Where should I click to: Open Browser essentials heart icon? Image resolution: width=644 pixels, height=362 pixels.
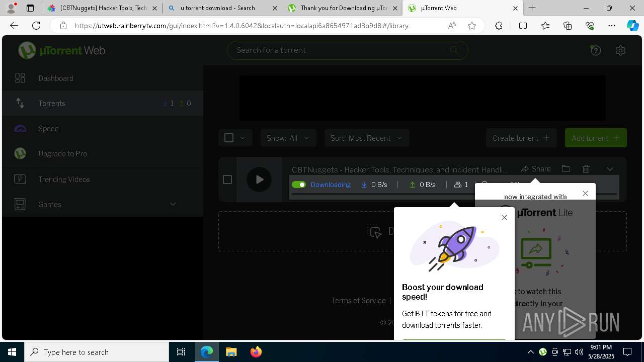pos(590,26)
